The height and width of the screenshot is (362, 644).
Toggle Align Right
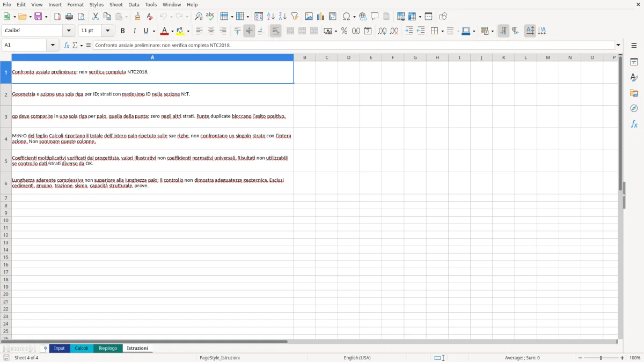(x=223, y=31)
